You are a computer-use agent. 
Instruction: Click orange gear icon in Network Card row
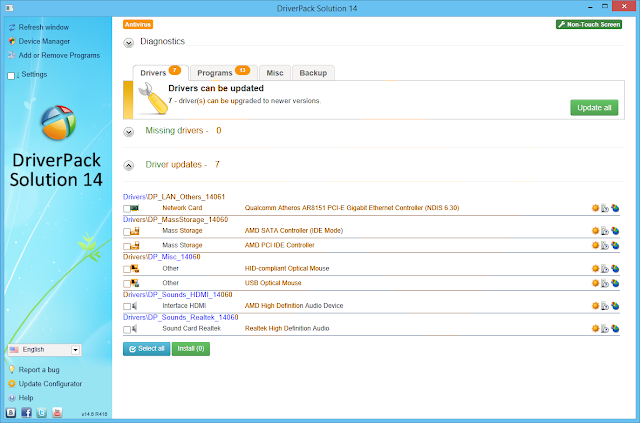[x=595, y=208]
